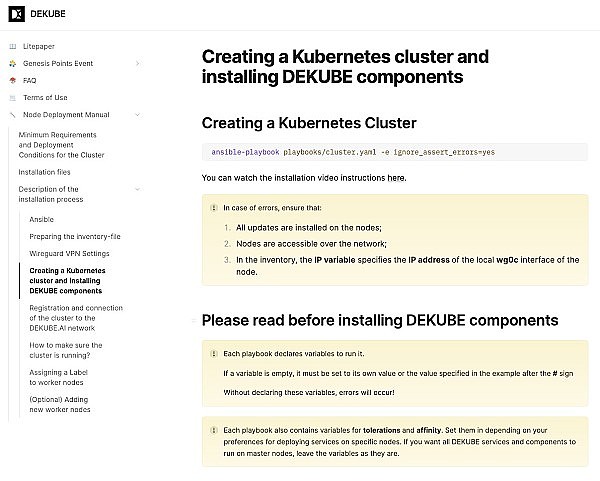Click the Genesis Points Event icon
Viewport: 600px width, 481px height.
coord(12,63)
